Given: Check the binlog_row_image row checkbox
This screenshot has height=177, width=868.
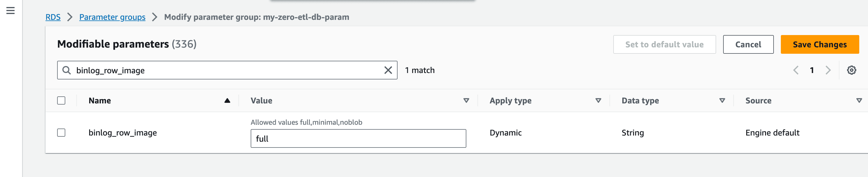Looking at the screenshot, I should [x=61, y=133].
